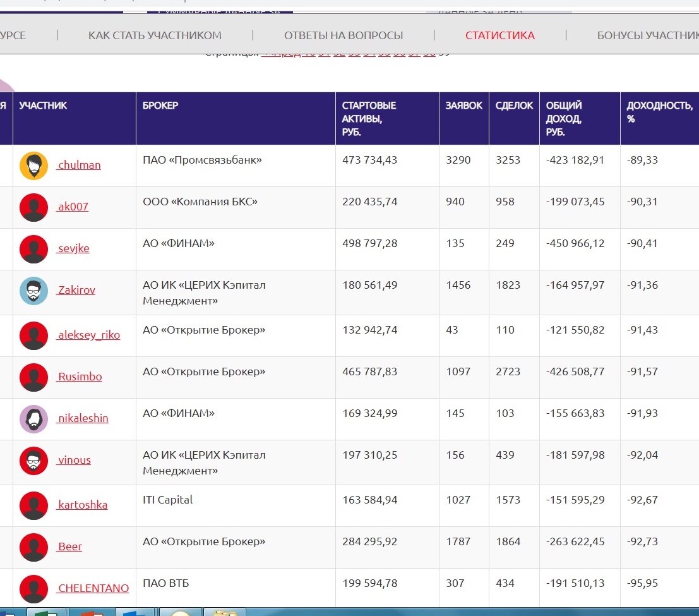699x616 pixels.
Task: Click ak007's red avatar icon
Action: click(34, 207)
